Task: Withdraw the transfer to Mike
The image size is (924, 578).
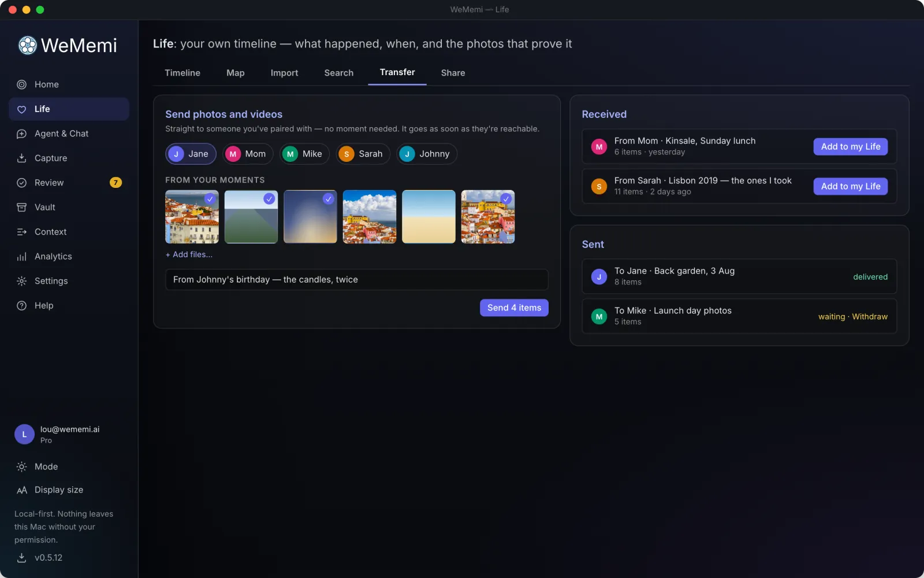Action: click(x=870, y=317)
